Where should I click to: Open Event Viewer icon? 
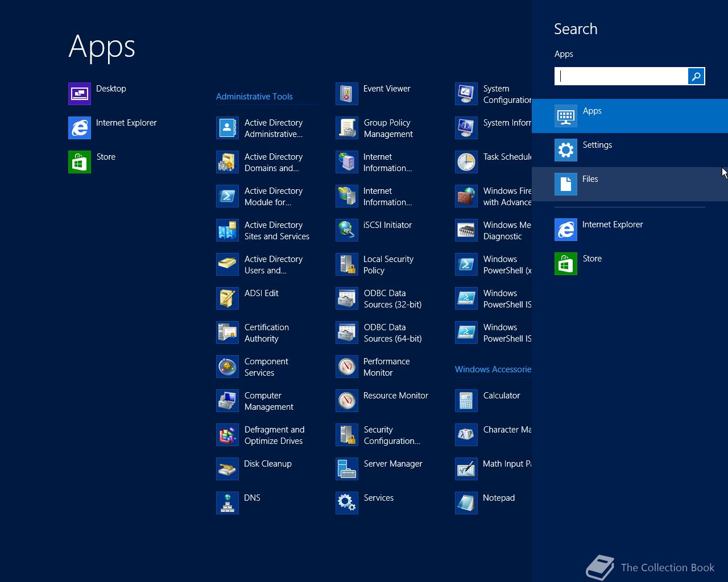[347, 94]
